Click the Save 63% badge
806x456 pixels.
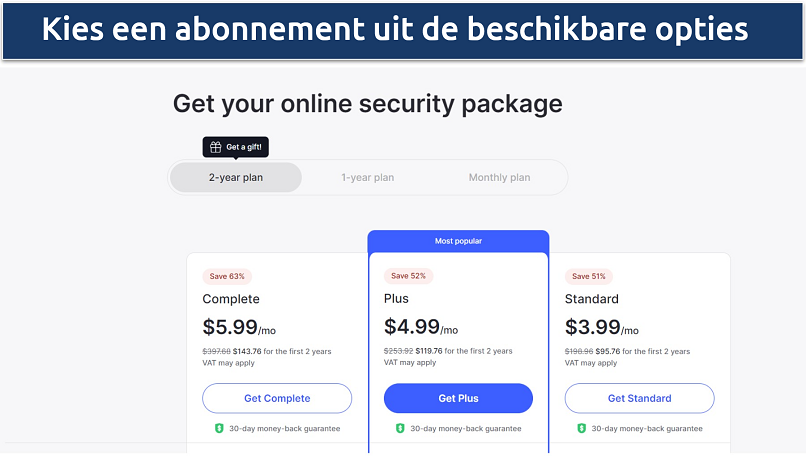click(x=227, y=276)
